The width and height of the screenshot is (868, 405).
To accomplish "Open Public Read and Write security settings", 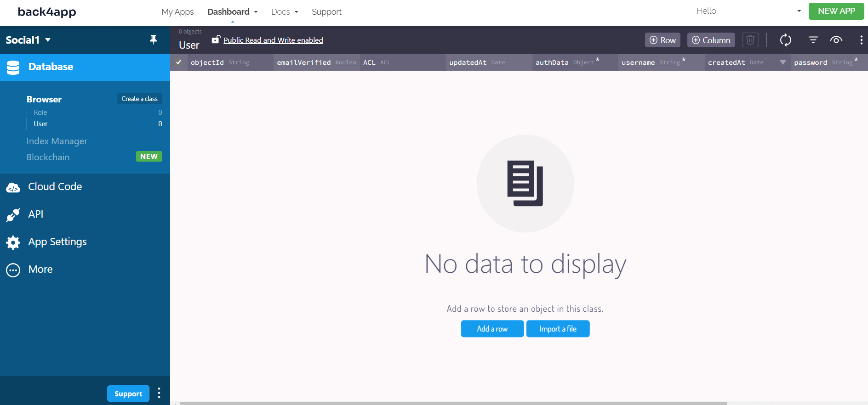I will [273, 40].
